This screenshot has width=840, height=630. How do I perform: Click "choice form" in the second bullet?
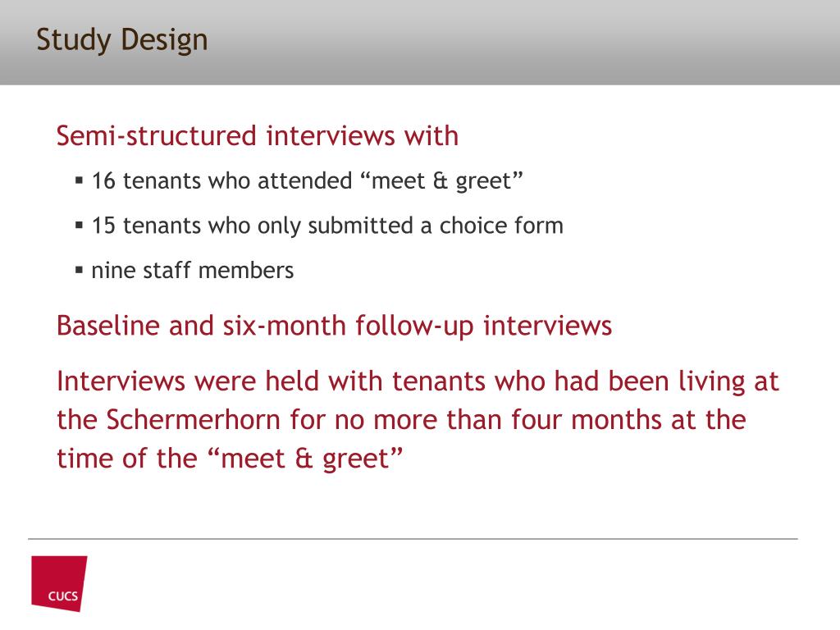point(501,226)
